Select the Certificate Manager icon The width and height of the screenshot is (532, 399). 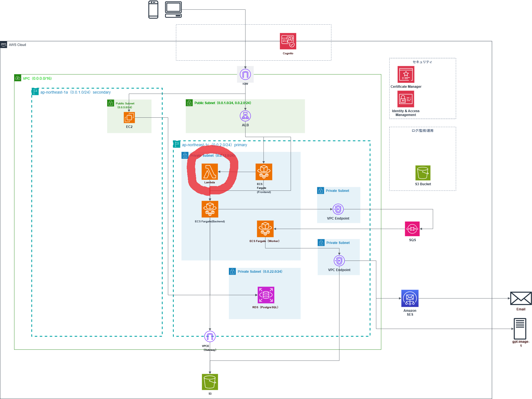[406, 74]
